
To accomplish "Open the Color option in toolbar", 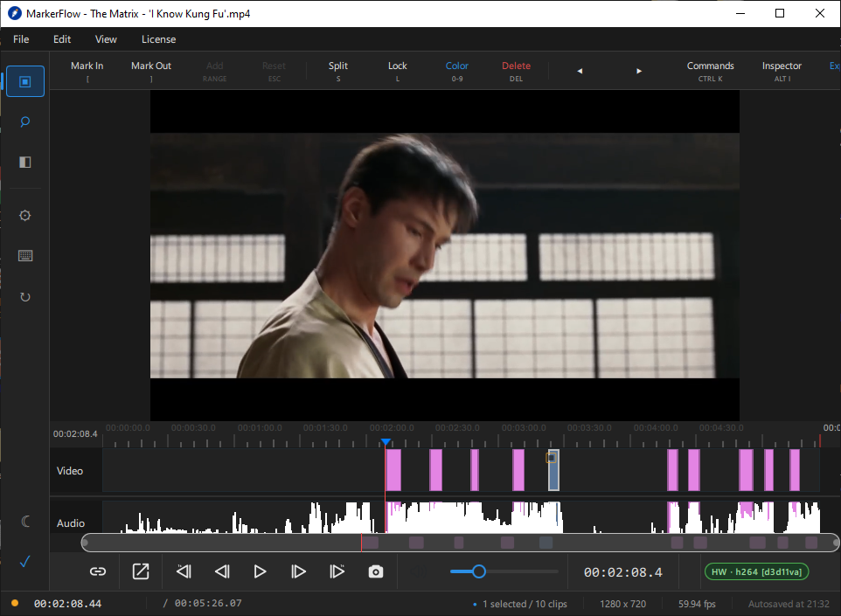I will pos(457,71).
